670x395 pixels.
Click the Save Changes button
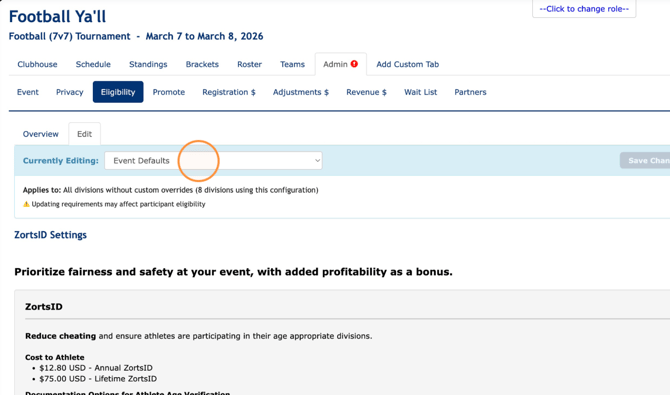point(645,161)
